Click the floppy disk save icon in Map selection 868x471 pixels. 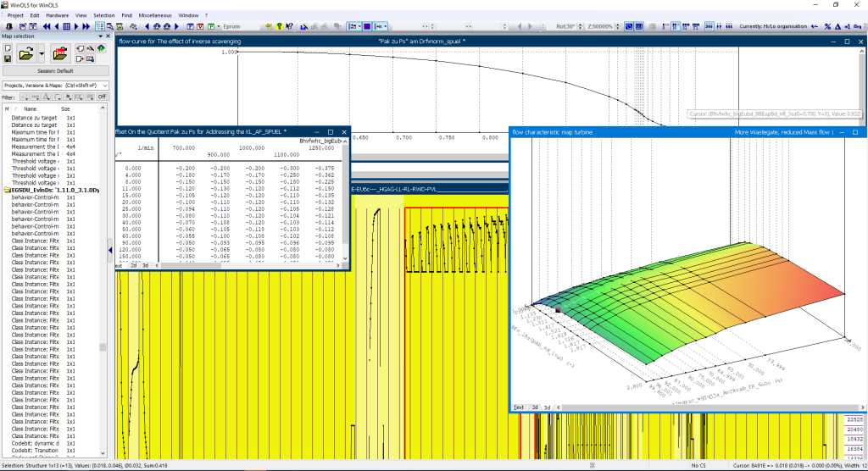pos(8,58)
